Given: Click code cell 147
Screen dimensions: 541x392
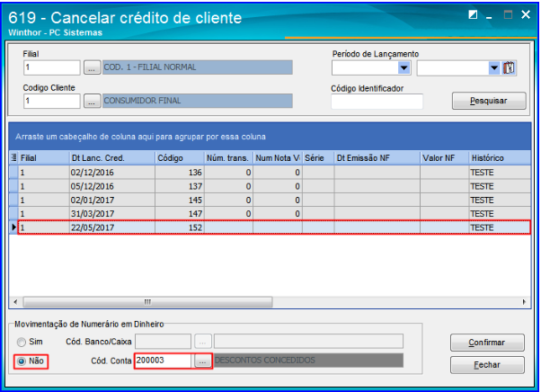Looking at the screenshot, I should [180, 214].
